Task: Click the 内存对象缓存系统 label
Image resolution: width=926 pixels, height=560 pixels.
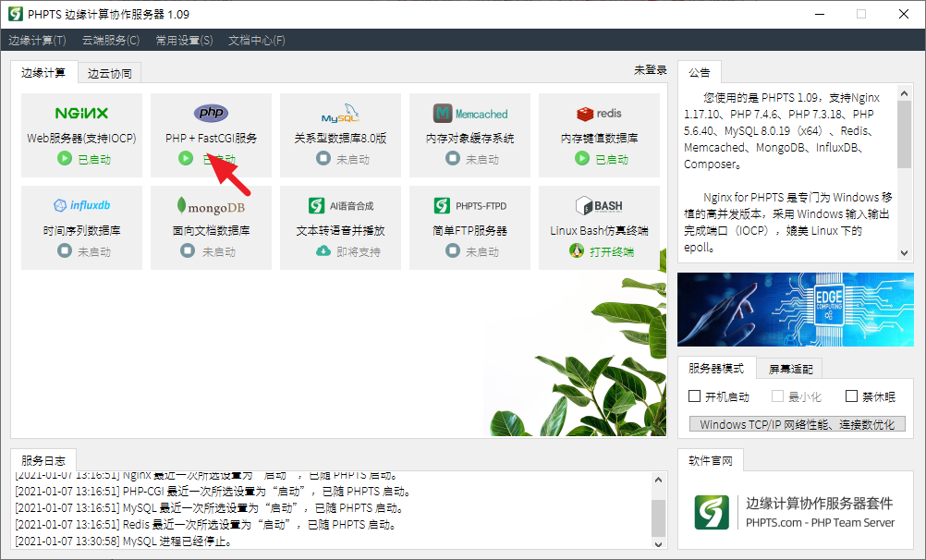Action: [x=470, y=138]
